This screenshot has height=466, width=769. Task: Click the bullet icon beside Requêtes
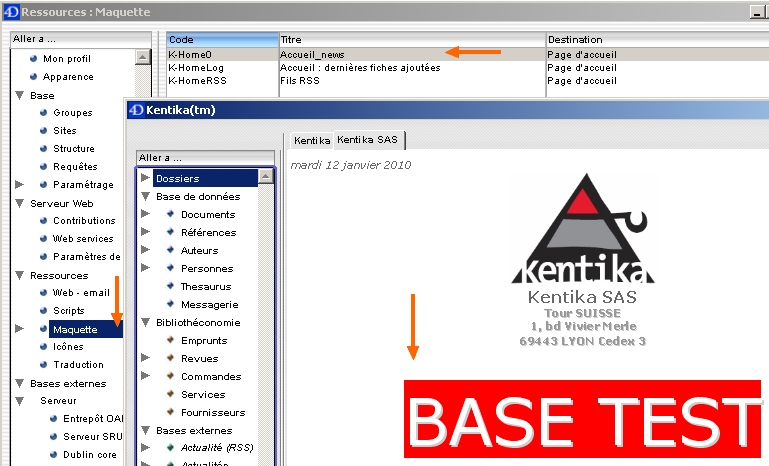point(44,166)
